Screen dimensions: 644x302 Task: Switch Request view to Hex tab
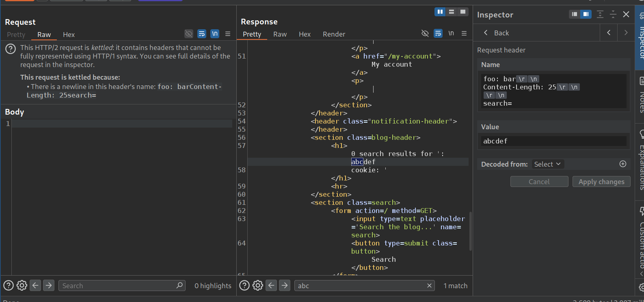pyautogui.click(x=69, y=35)
